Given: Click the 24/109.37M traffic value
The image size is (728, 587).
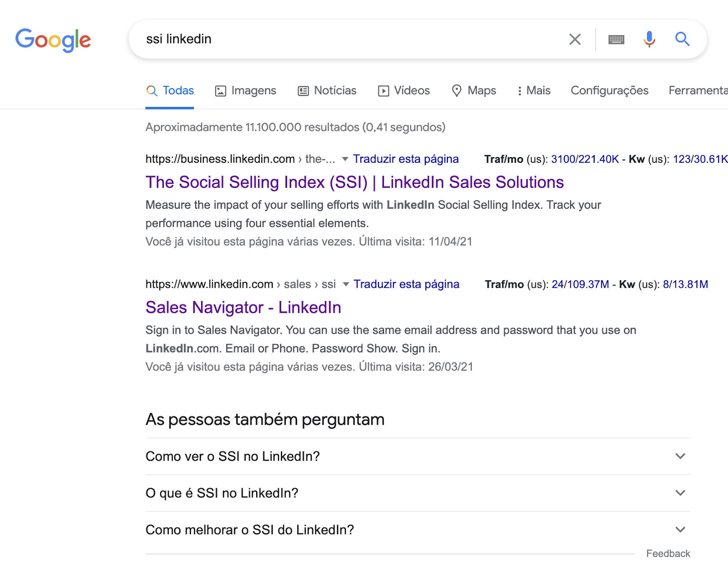Looking at the screenshot, I should 580,284.
